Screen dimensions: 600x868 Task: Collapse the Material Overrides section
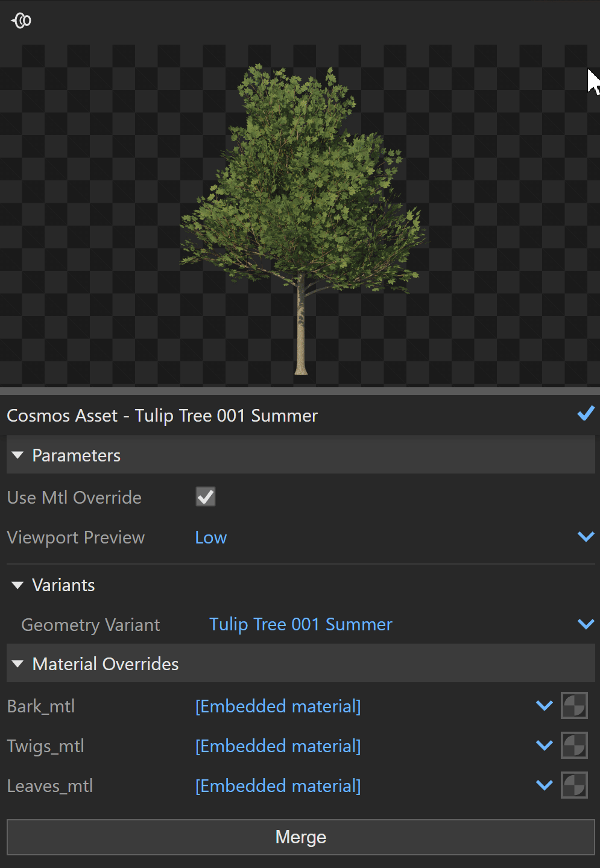coord(17,664)
